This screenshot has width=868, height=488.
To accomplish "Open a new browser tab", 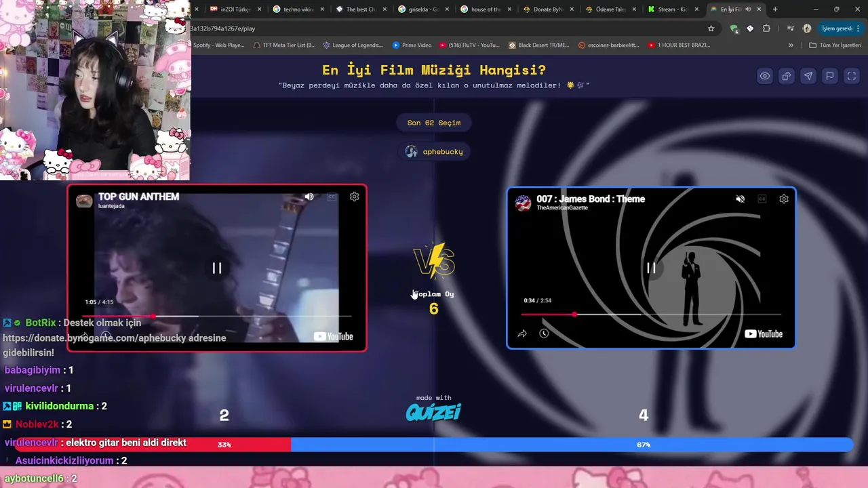I will point(775,9).
